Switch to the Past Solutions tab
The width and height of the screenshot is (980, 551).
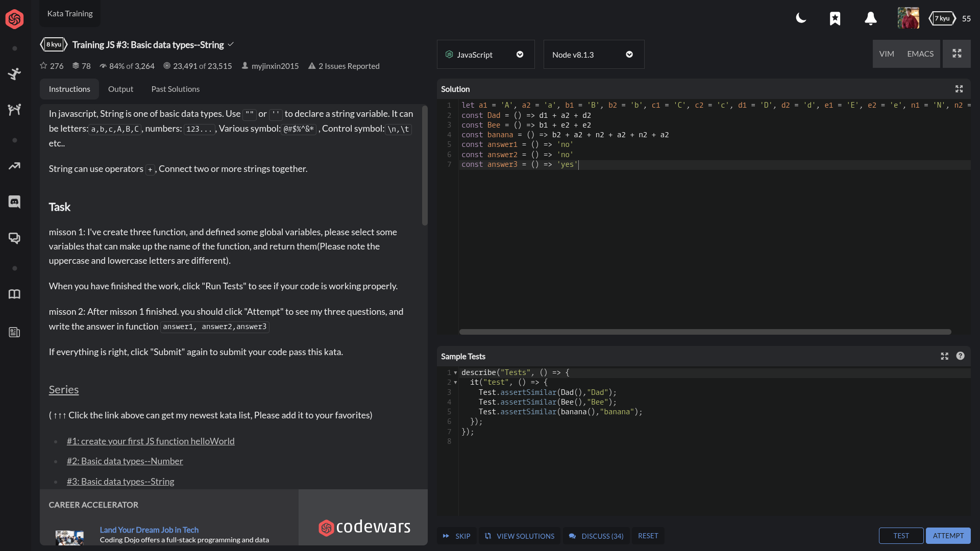click(175, 89)
